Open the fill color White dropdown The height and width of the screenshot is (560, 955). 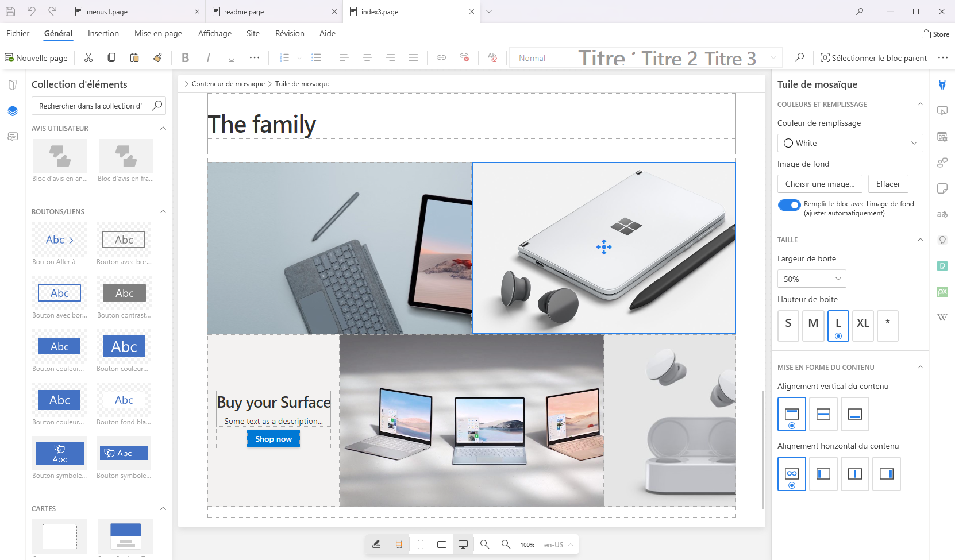(x=850, y=143)
